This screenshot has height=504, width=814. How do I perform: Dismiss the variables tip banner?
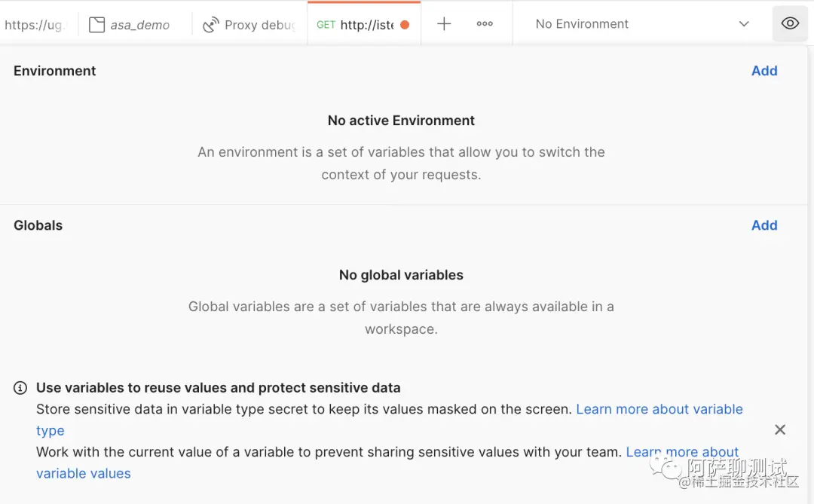point(780,429)
